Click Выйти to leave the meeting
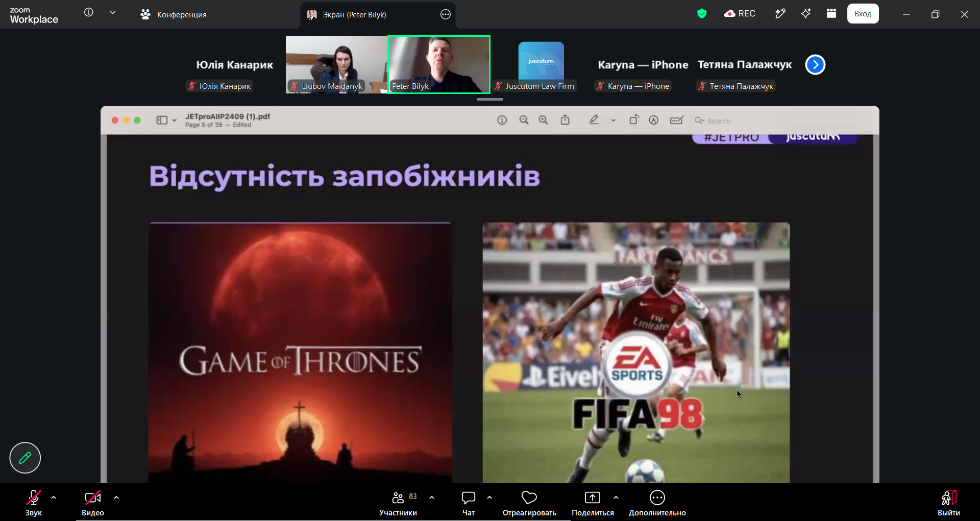The height and width of the screenshot is (521, 980). click(949, 503)
